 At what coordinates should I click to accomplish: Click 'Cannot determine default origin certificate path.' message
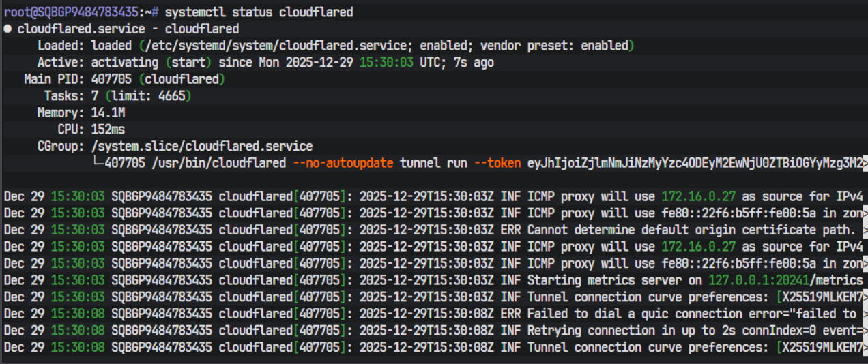[x=691, y=230]
